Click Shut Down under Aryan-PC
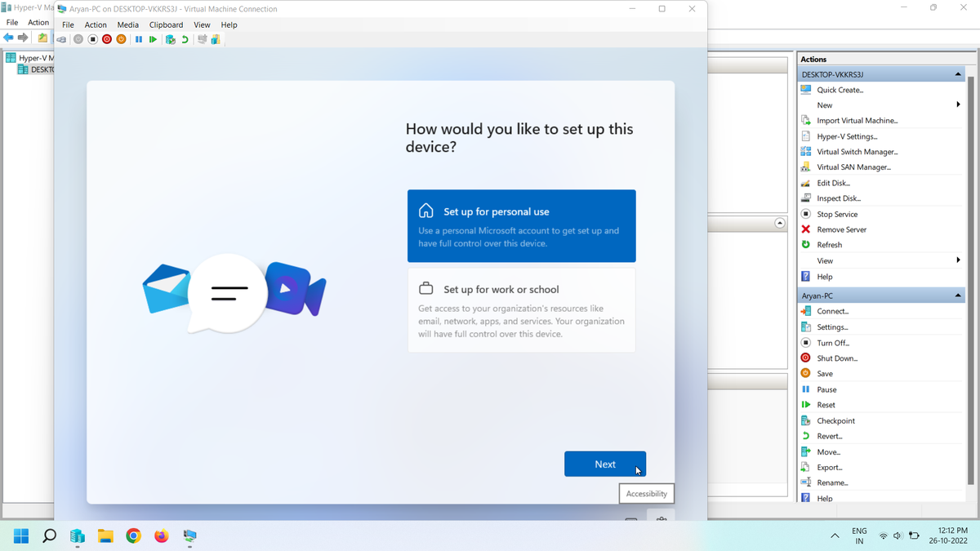This screenshot has height=551, width=980. tap(837, 358)
